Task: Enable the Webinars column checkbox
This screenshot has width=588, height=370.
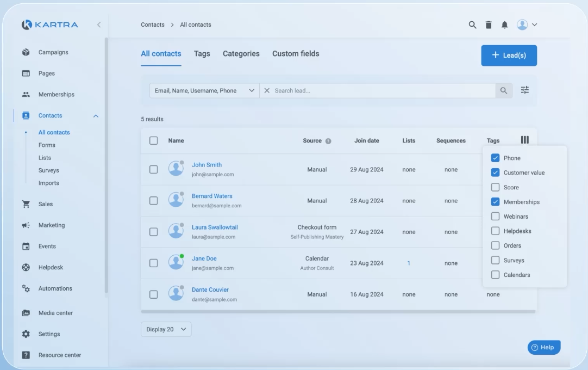Action: click(x=495, y=217)
